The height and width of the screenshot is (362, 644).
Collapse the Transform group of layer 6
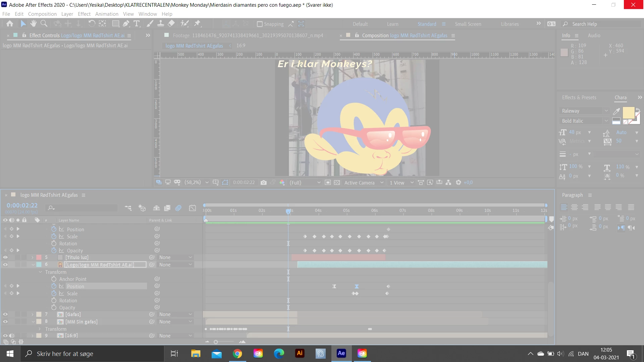point(40,272)
